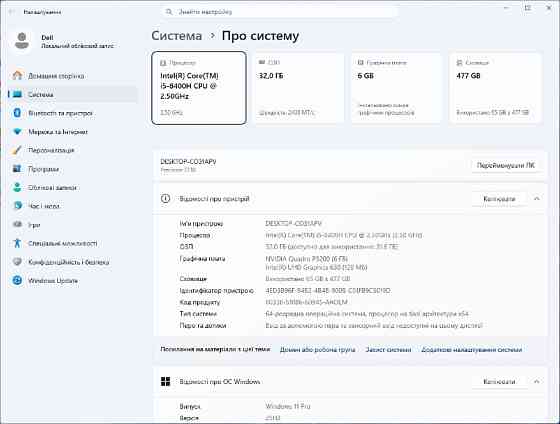The height and width of the screenshot is (424, 560).
Task: Click the NVIDIA Quadro P3200 value text
Action: 306,259
